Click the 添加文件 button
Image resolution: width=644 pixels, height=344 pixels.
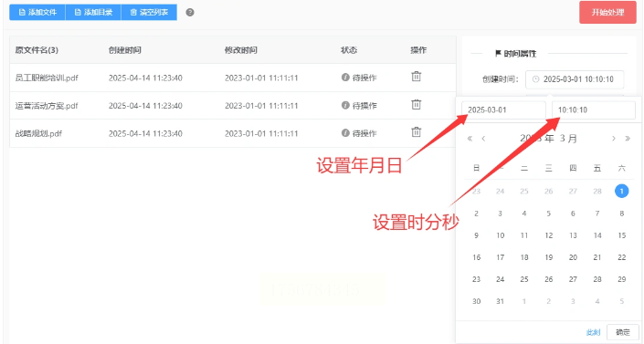pyautogui.click(x=37, y=12)
